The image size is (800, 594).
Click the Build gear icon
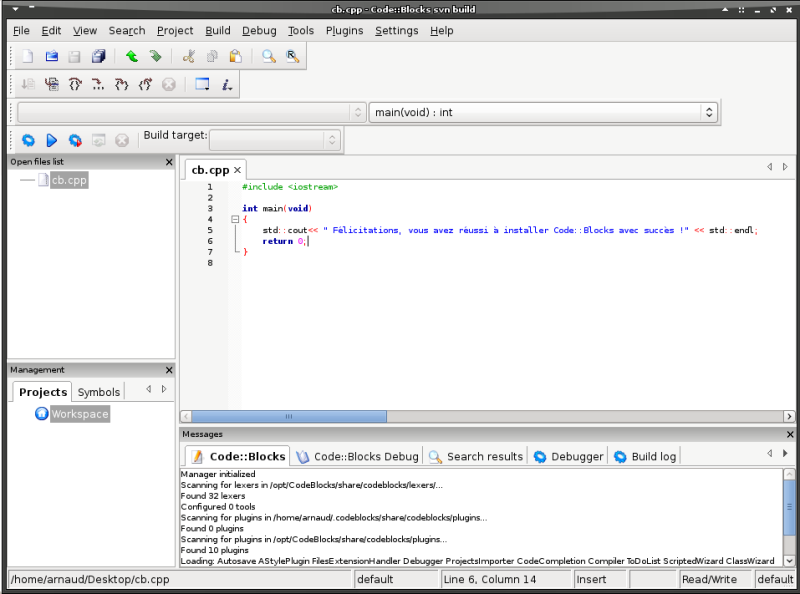click(28, 141)
